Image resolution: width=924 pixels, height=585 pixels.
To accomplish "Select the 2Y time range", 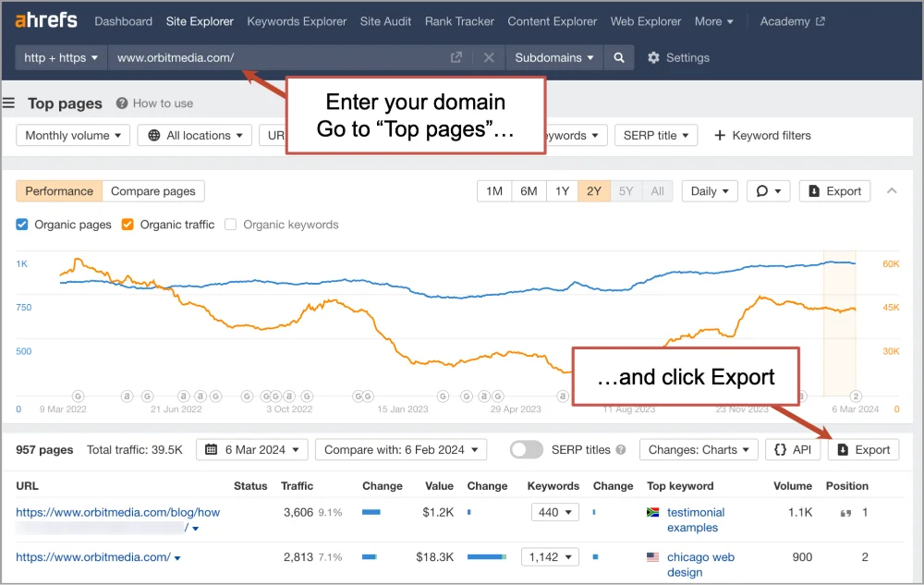I will click(594, 191).
